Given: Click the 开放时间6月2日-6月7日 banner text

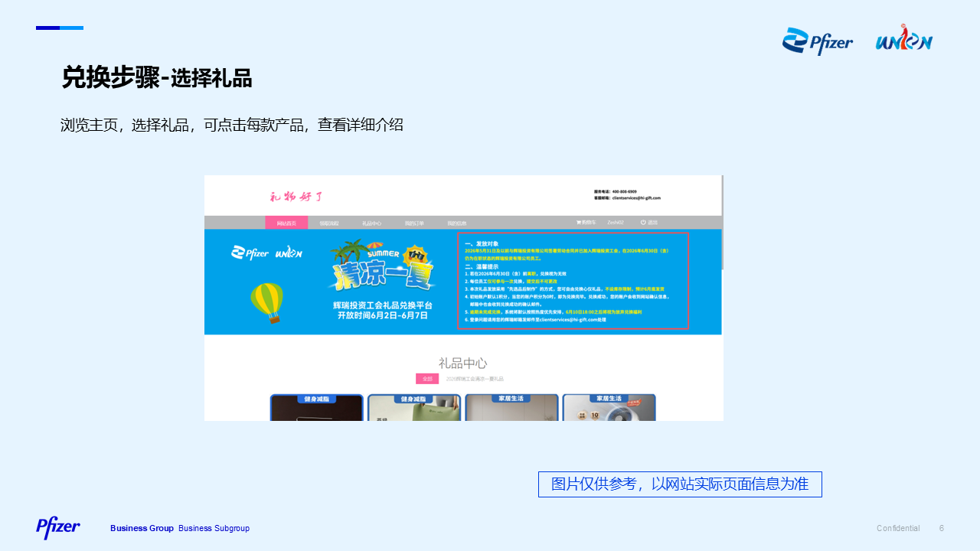Looking at the screenshot, I should pyautogui.click(x=383, y=315).
